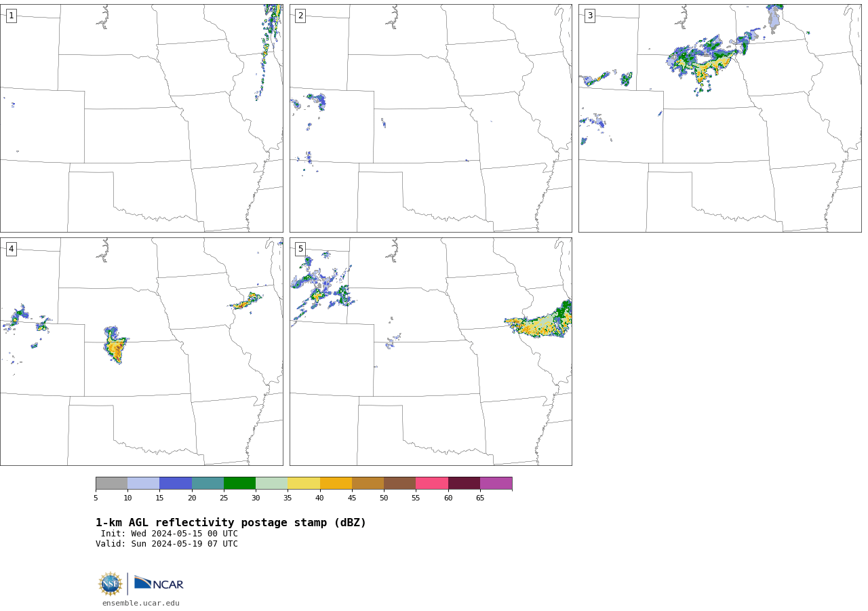
Task: Open ensemble member 4 map panel
Action: (141, 351)
